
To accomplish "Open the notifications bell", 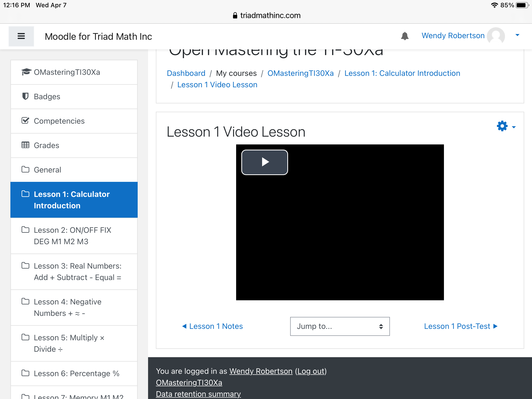I will click(405, 36).
